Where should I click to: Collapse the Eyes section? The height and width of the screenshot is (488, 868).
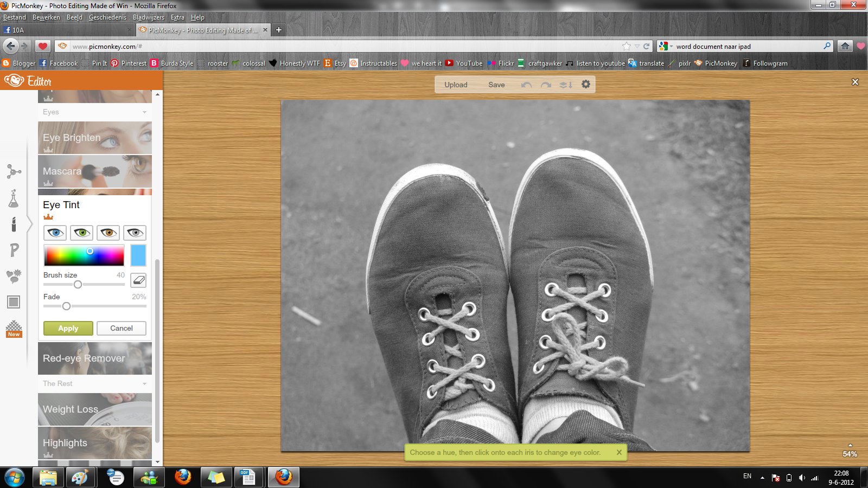95,112
